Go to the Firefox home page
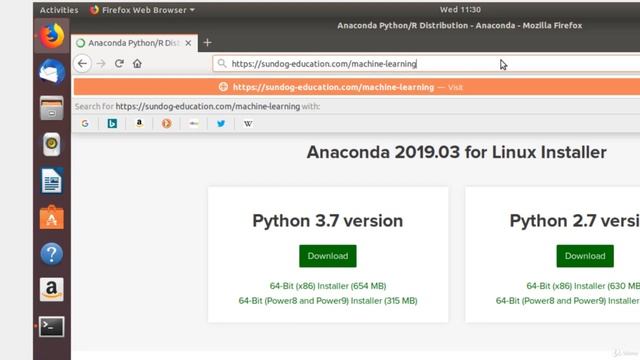This screenshot has width=640, height=360. pos(137,64)
